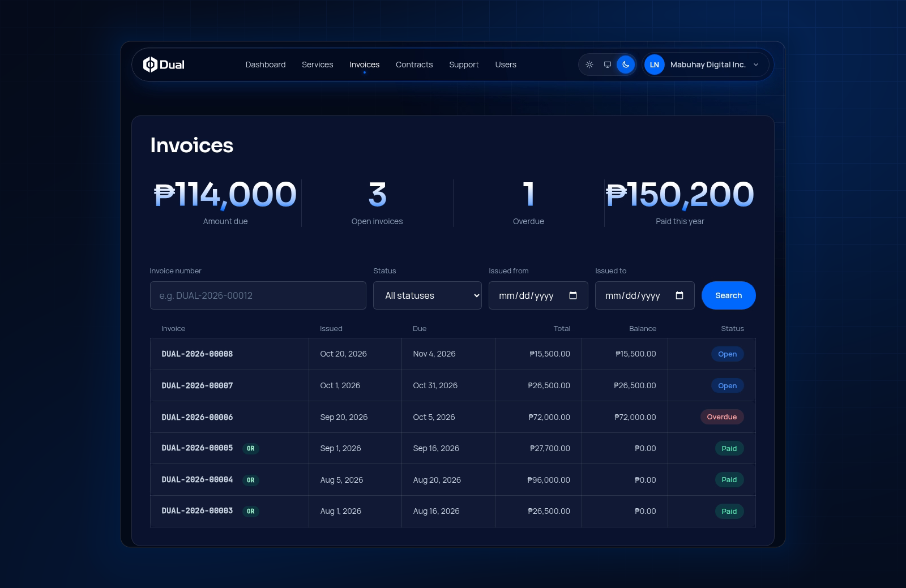This screenshot has height=588, width=906.
Task: Select system theme monitor icon
Action: tap(608, 65)
